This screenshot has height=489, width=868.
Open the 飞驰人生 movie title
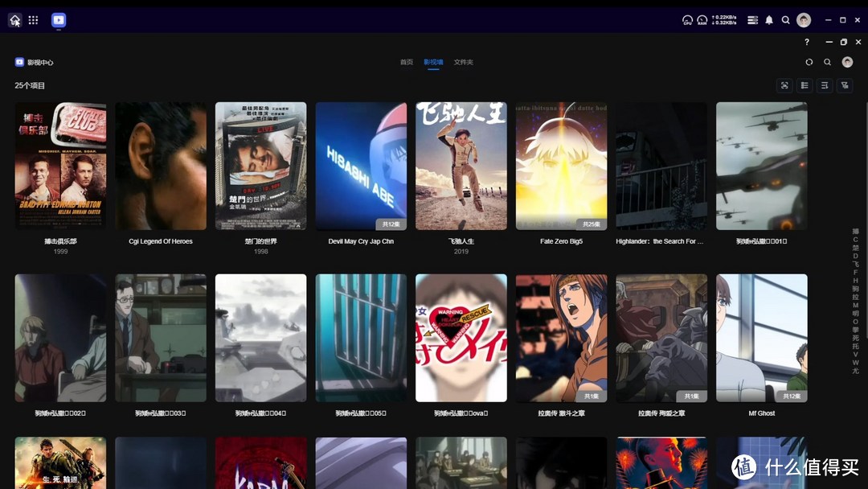point(461,241)
